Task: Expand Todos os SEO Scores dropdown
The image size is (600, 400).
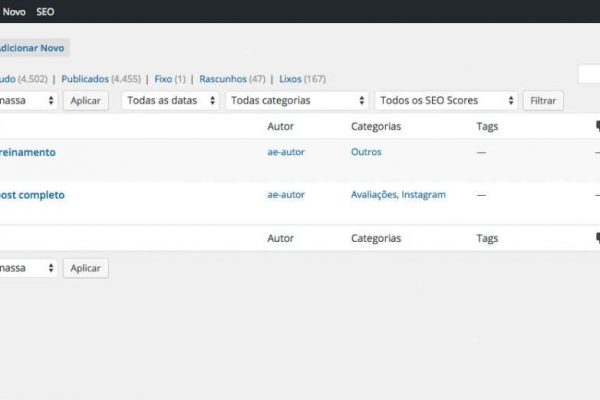Action: 446,101
